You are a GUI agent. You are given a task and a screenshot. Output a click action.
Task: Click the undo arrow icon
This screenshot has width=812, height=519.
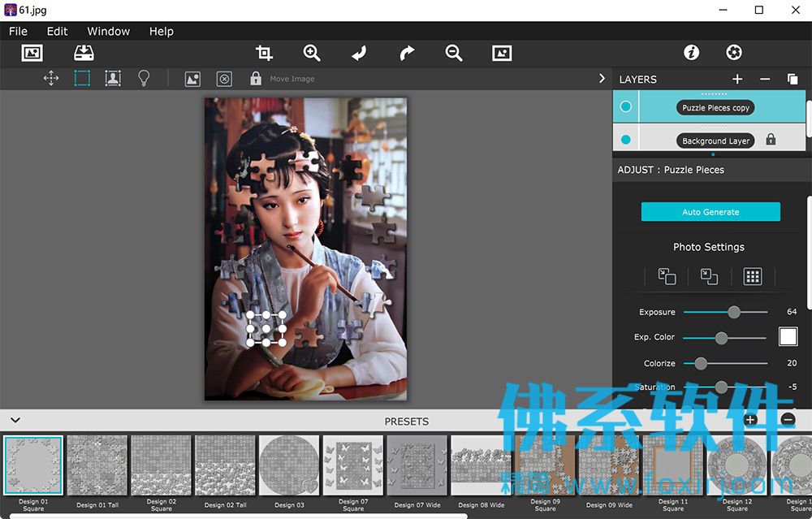tap(359, 53)
